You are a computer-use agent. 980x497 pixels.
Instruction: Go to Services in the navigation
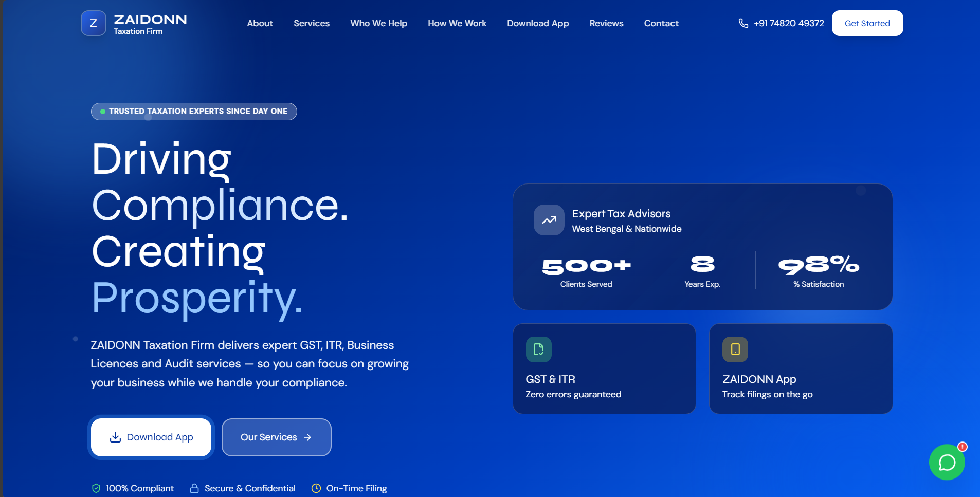[x=312, y=23]
